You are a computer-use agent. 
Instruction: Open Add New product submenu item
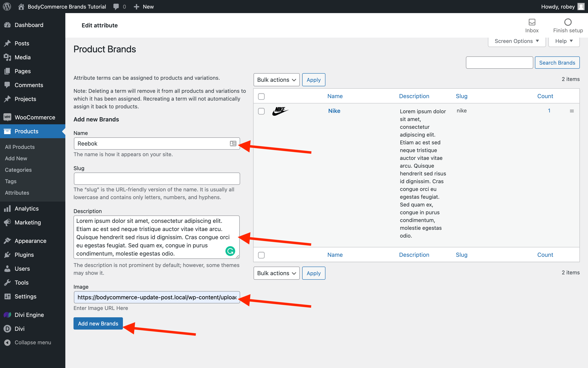tap(16, 158)
